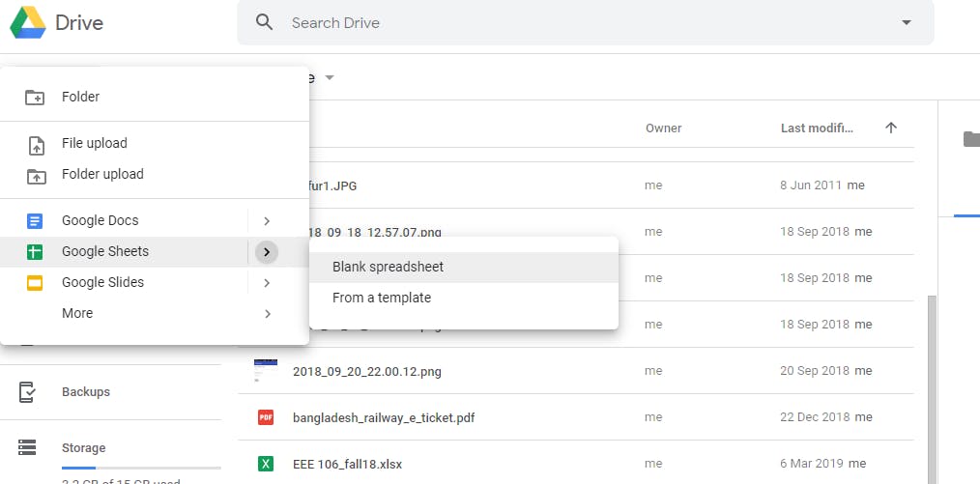Click the green Google Sheets icon
This screenshot has height=484, width=980.
(35, 252)
